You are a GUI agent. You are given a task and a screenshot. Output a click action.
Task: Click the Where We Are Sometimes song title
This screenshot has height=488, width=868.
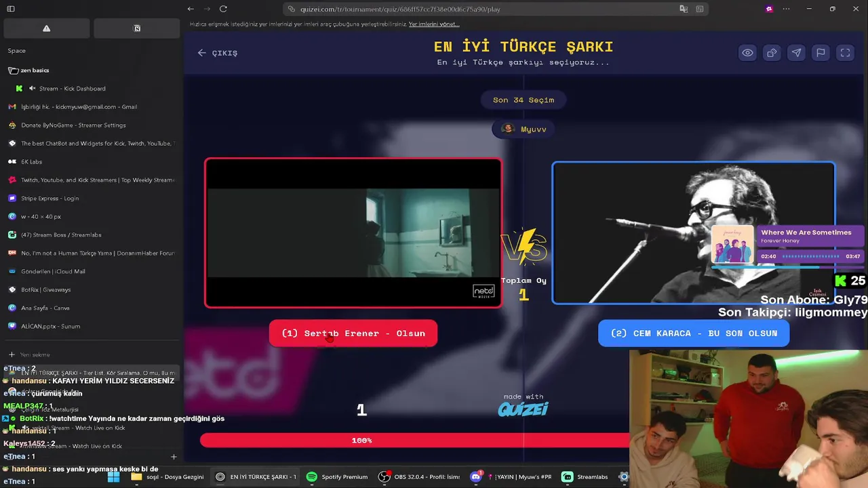point(806,232)
